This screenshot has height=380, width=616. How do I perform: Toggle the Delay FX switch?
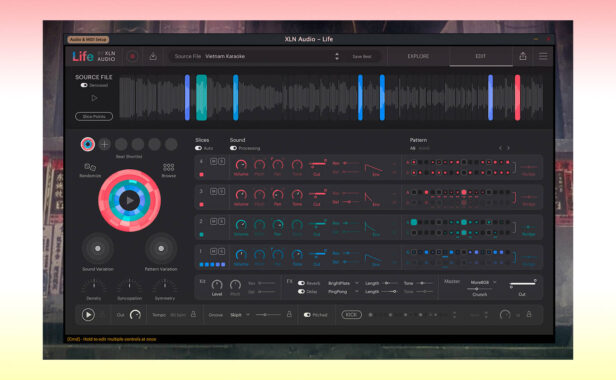(x=301, y=292)
